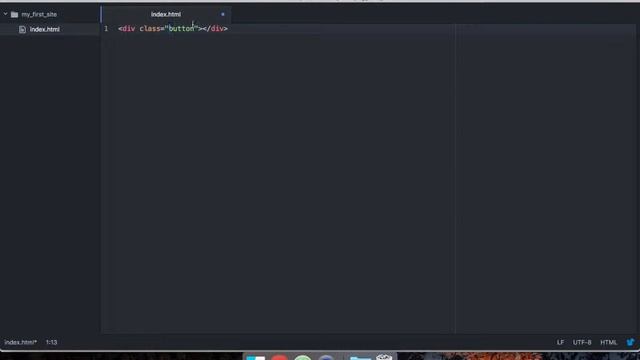
Task: Open the blue folder icon in Dock
Action: (x=360, y=358)
